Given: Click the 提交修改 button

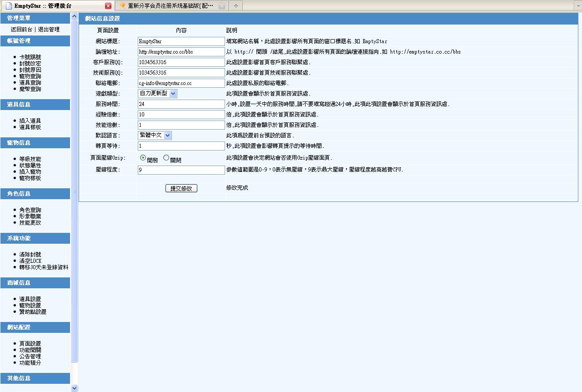Looking at the screenshot, I should (x=181, y=188).
